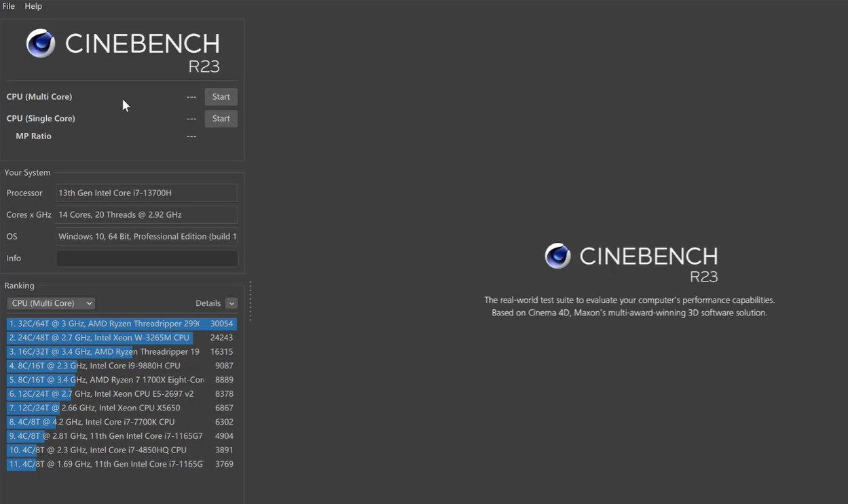Click the Cinebench logo sphere in the left panel

pos(41,43)
